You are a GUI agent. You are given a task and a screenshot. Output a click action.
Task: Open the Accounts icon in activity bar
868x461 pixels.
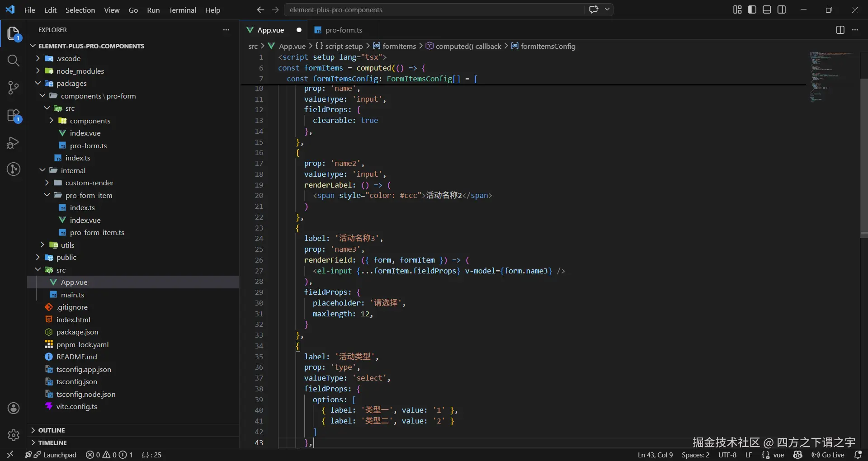tap(14, 408)
